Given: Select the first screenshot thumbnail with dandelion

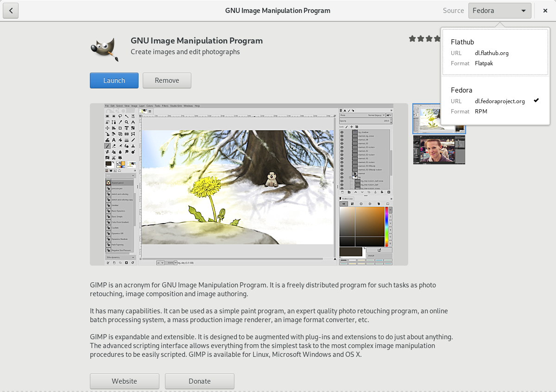Looking at the screenshot, I should click(x=439, y=118).
